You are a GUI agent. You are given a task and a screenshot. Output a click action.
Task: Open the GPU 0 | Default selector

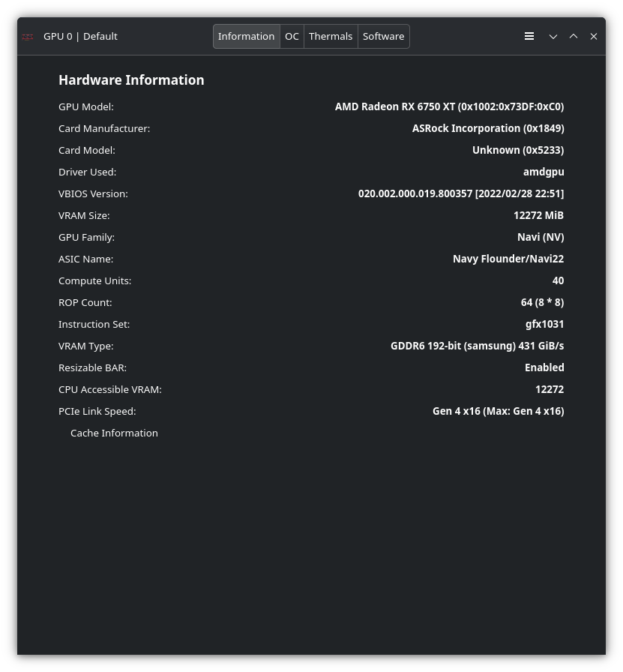coord(80,36)
